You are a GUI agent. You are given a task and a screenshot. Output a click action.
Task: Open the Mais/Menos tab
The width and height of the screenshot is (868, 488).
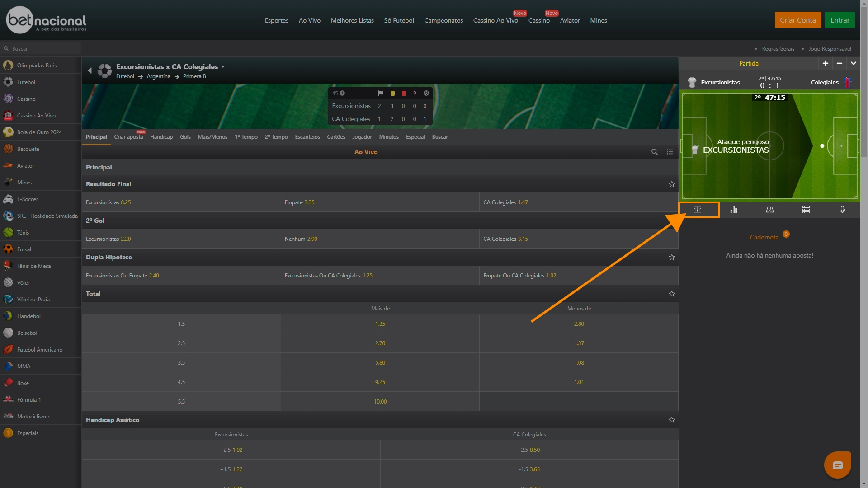click(x=212, y=137)
